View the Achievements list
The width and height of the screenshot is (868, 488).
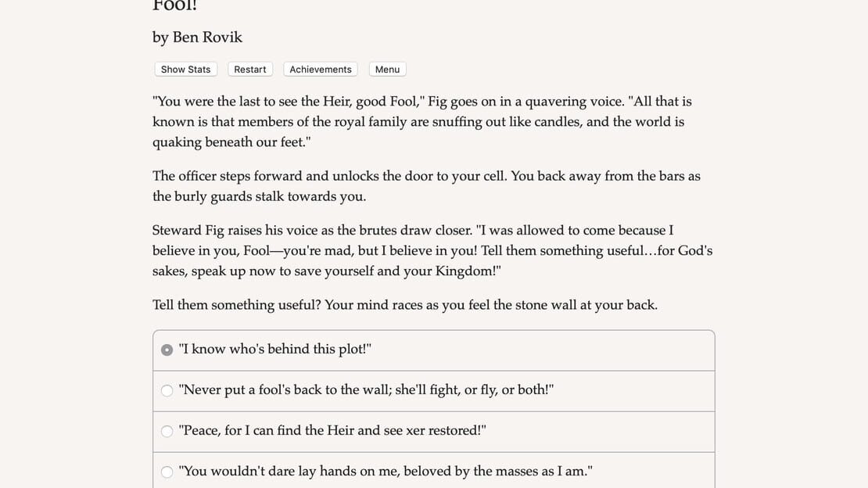click(x=321, y=70)
